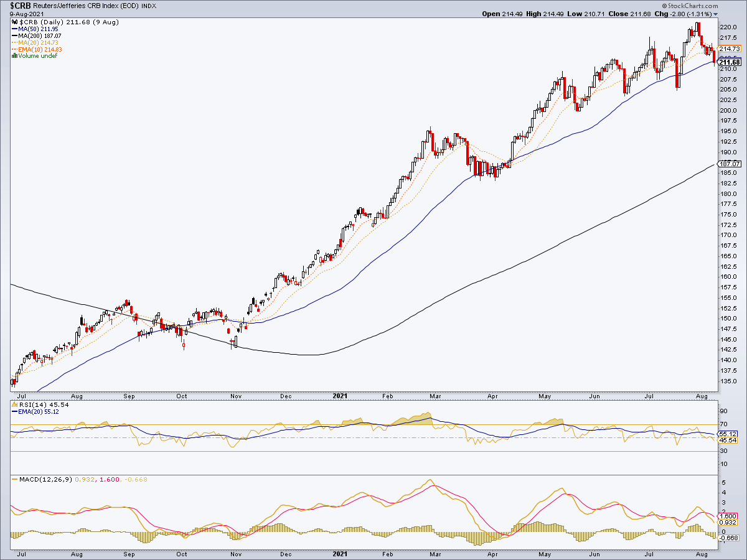The height and width of the screenshot is (560, 747).
Task: Click the 2021 label under the MACD panel
Action: click(341, 553)
